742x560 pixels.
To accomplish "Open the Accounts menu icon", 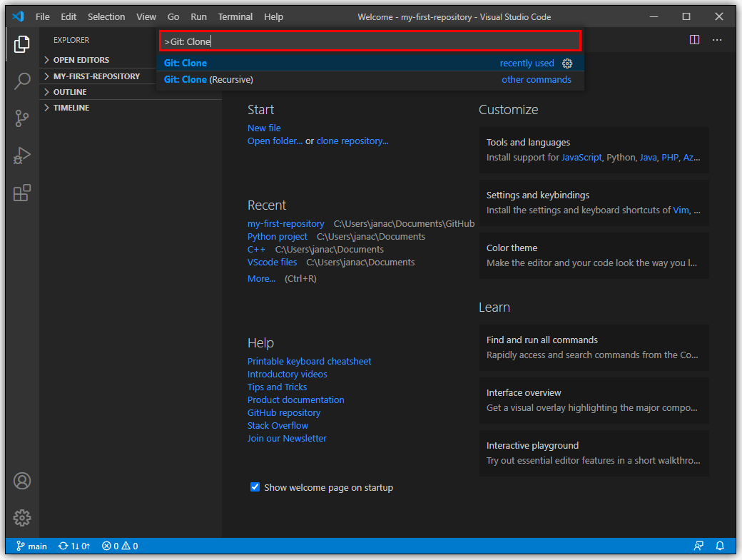I will (x=22, y=481).
